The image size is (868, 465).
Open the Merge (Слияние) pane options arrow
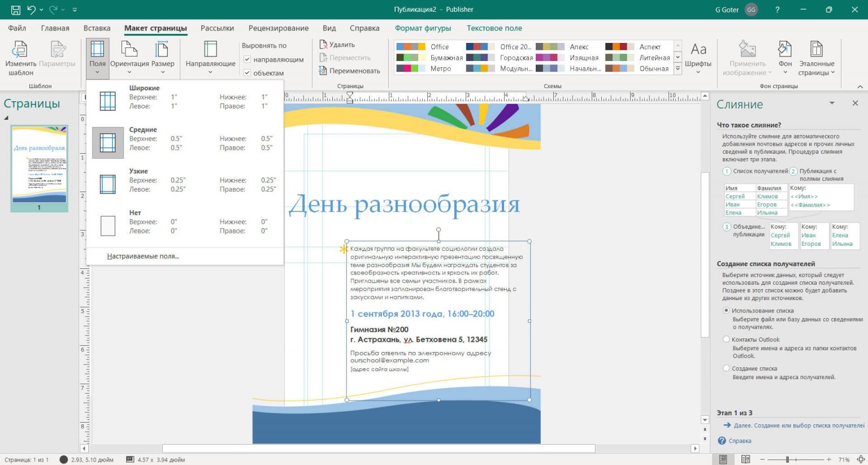832,103
